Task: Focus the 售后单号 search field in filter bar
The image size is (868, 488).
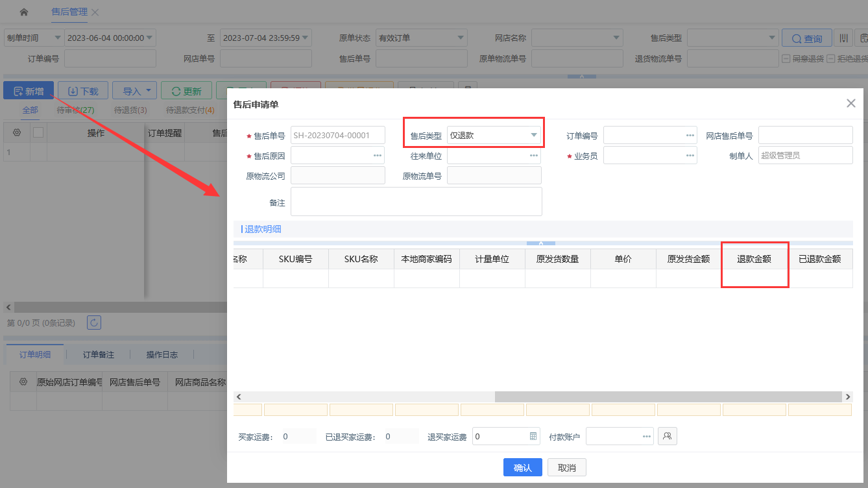Action: pos(422,58)
